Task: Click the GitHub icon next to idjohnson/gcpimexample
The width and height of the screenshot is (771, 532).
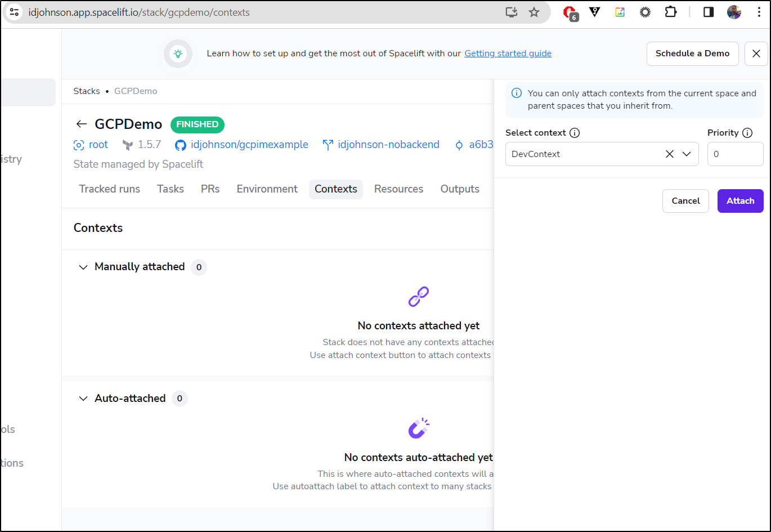Action: click(x=180, y=145)
